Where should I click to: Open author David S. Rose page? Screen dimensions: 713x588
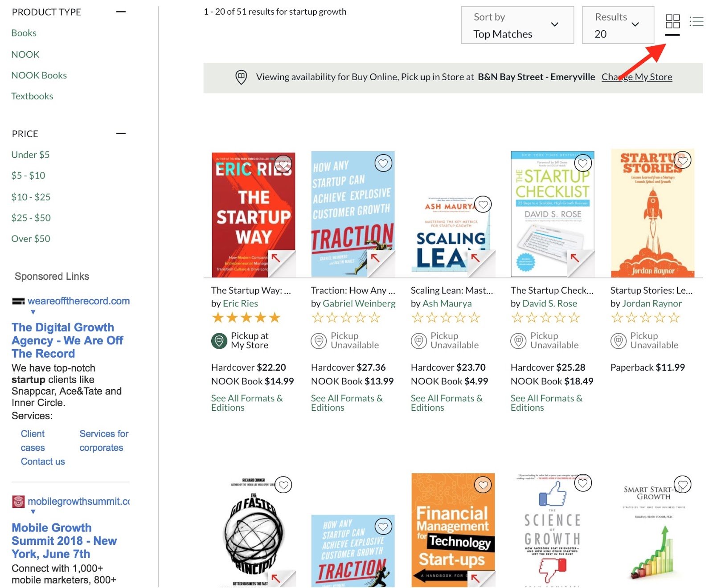[x=549, y=303]
